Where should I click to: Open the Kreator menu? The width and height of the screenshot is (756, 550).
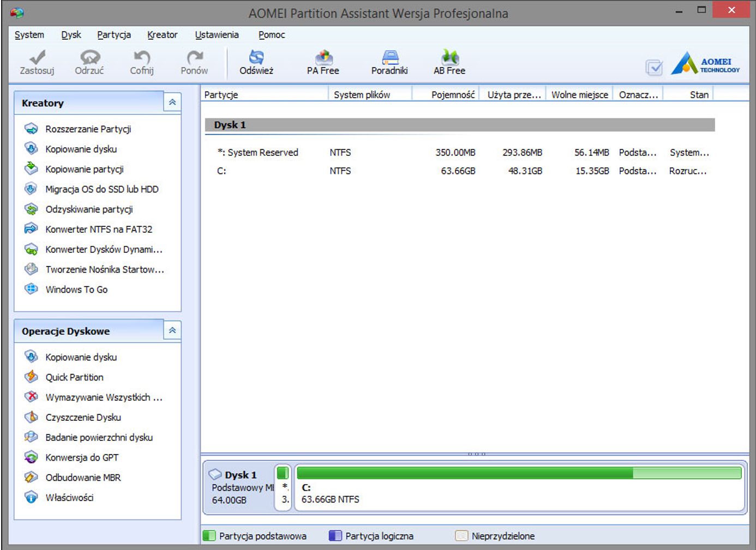pos(162,35)
